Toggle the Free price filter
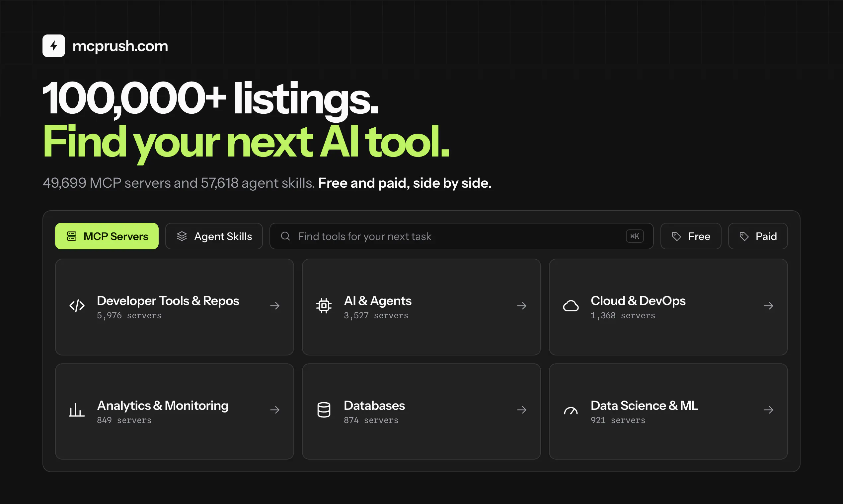 [691, 236]
